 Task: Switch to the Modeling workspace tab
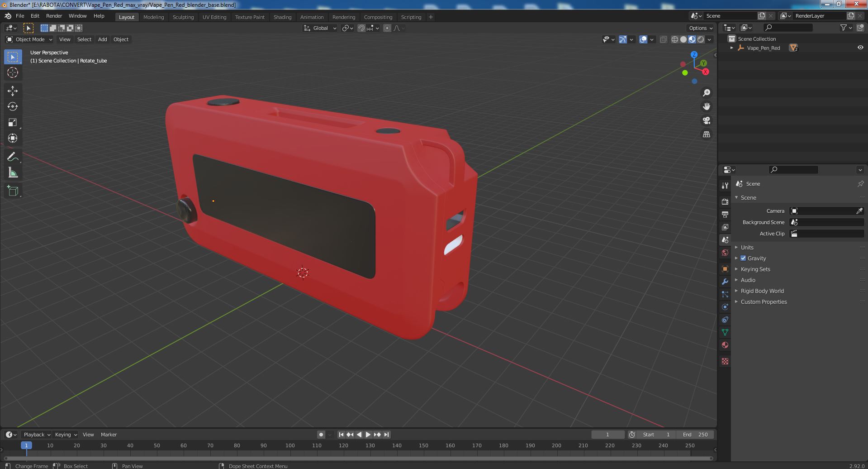point(153,17)
